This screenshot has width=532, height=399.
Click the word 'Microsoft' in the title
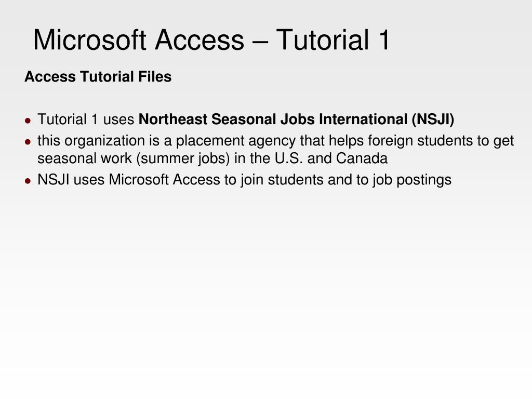click(x=89, y=40)
